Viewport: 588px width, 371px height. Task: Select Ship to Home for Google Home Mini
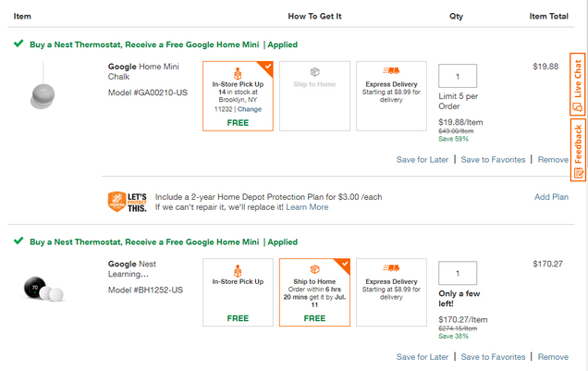tap(314, 96)
